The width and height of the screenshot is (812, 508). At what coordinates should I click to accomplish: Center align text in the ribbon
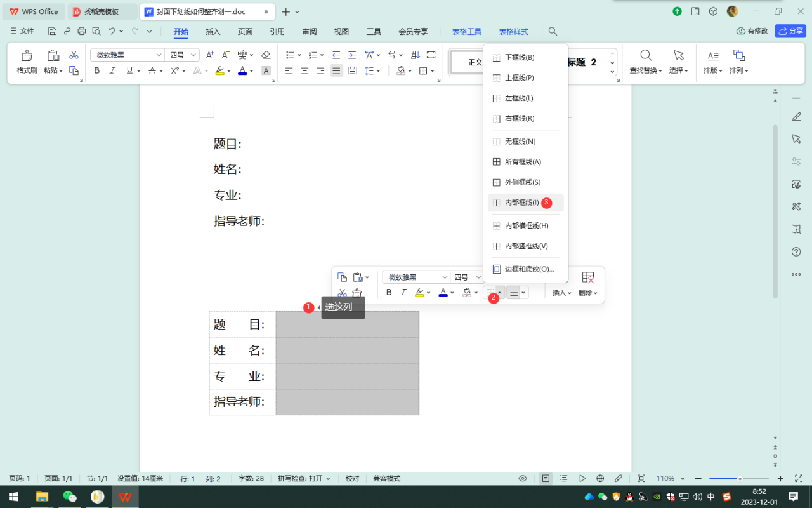[x=305, y=70]
